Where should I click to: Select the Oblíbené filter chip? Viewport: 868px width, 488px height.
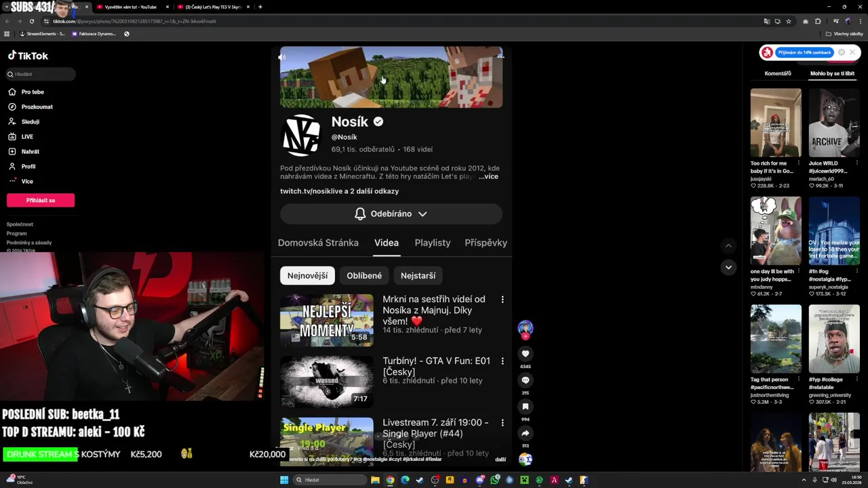point(364,276)
